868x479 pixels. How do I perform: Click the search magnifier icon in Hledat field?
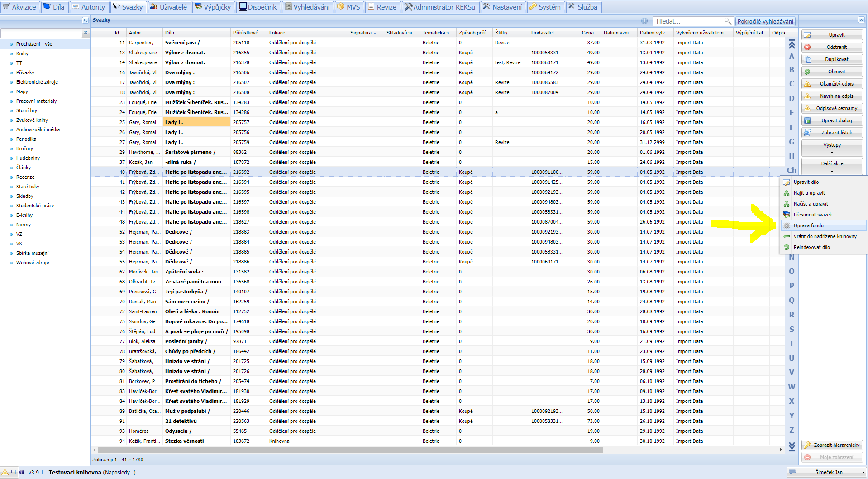727,21
